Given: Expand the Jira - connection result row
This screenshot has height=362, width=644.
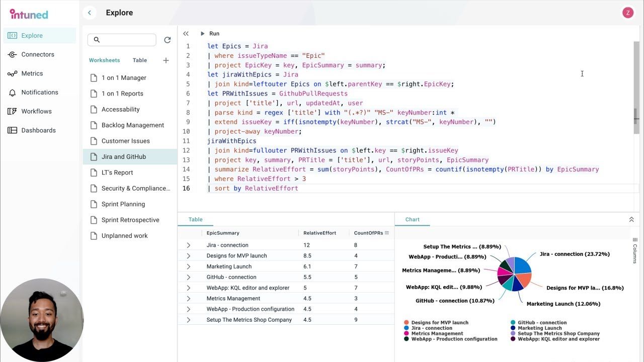Looking at the screenshot, I should click(x=189, y=245).
